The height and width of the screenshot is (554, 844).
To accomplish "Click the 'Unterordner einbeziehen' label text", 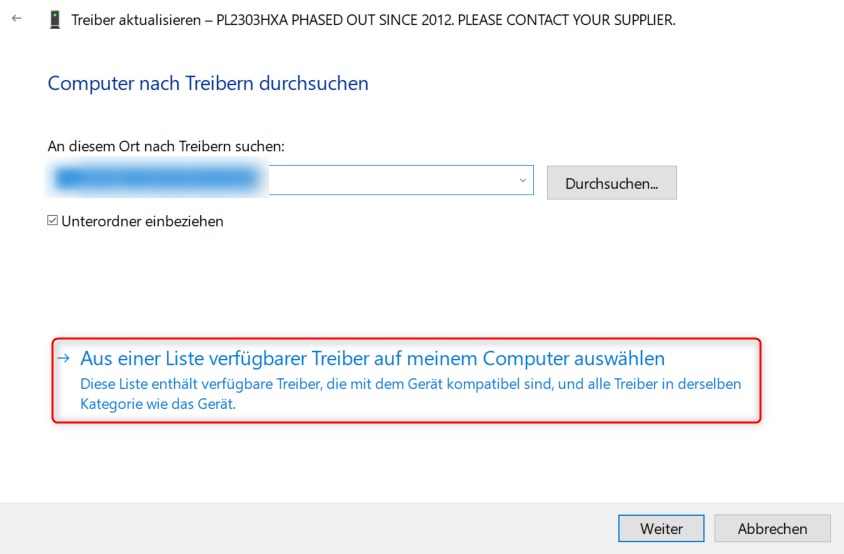I will [x=142, y=221].
